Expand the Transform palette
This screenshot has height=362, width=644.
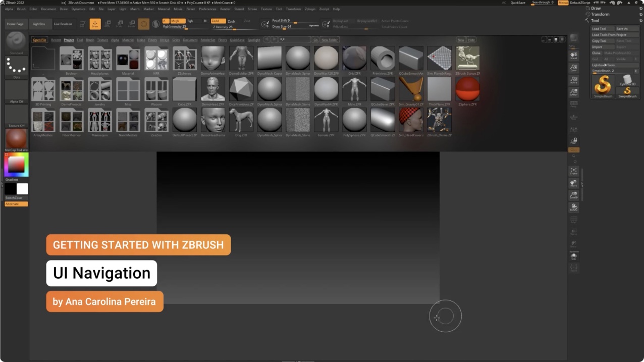(599, 14)
